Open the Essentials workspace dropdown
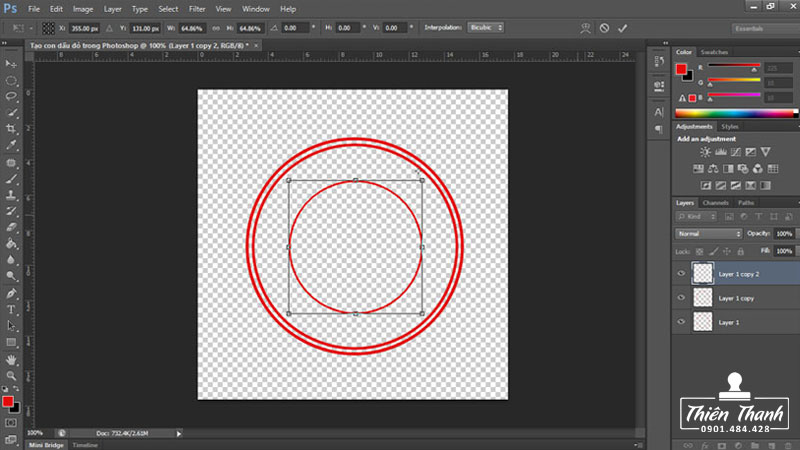This screenshot has width=800, height=450. 766,29
